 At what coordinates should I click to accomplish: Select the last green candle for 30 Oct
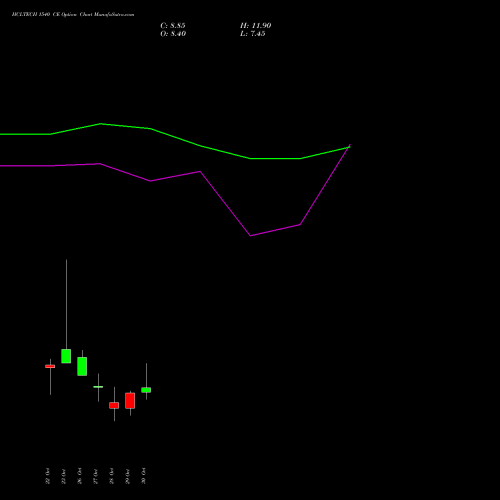coord(146,390)
